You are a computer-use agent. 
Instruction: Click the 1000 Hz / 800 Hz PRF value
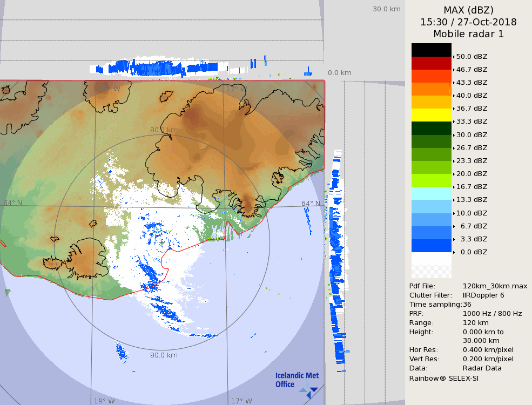[492, 314]
